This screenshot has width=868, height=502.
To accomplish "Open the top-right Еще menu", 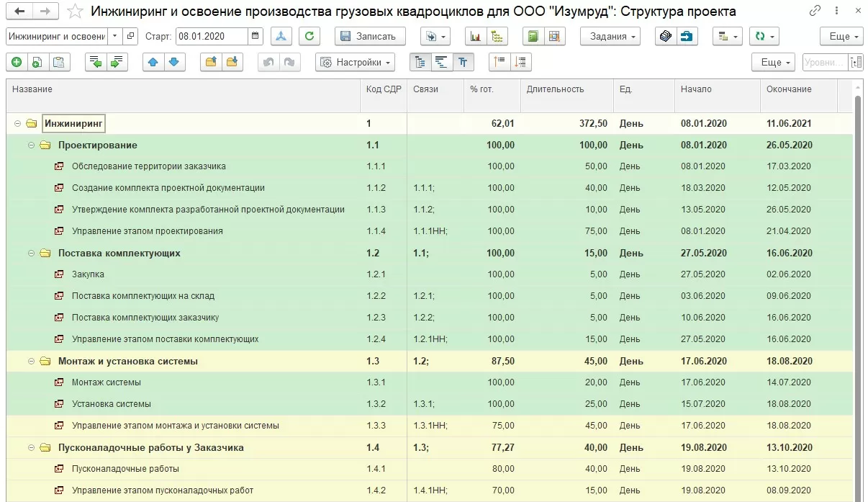I will pyautogui.click(x=841, y=37).
